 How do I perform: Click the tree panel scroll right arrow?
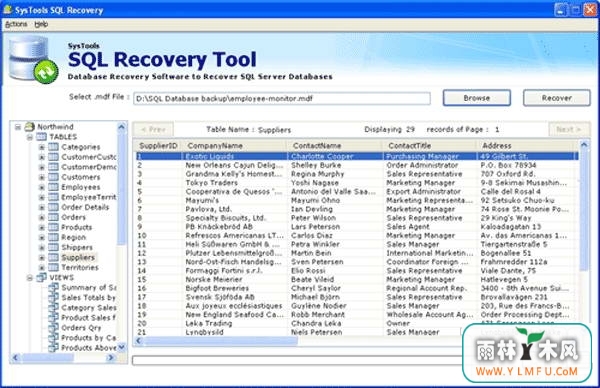coord(111,358)
